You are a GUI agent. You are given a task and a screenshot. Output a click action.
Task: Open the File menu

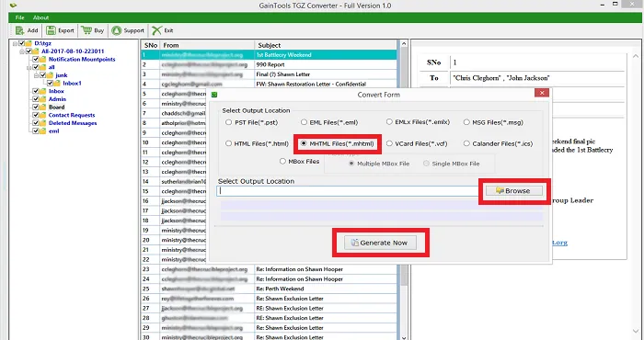tap(19, 17)
